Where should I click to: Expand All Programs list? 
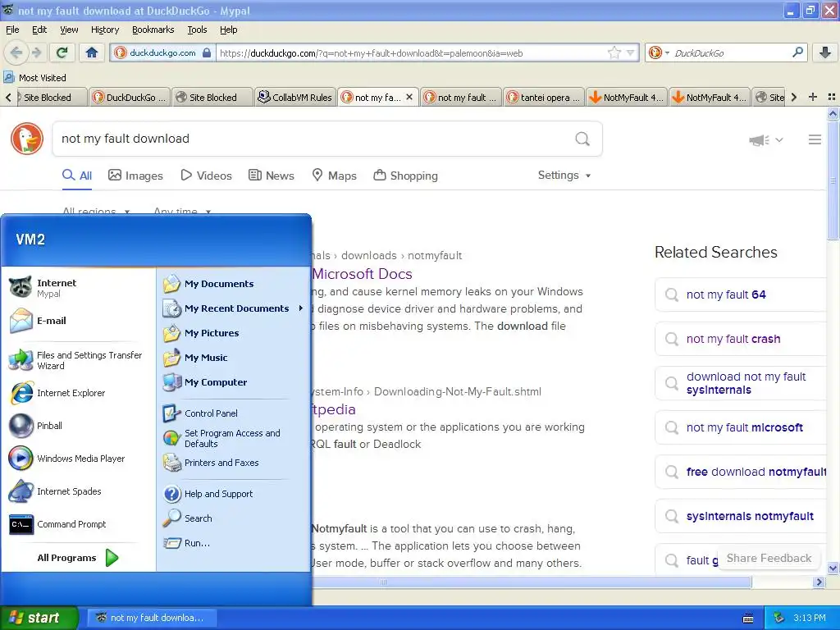(x=78, y=558)
